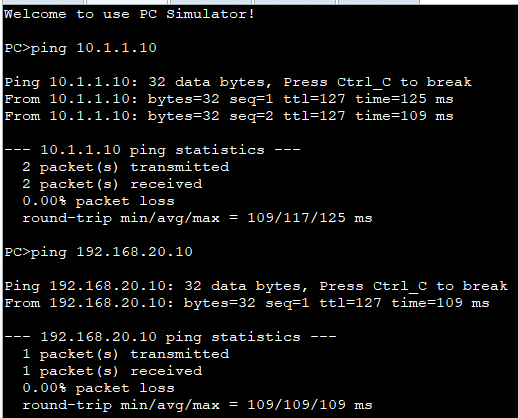Select the last tab above the terminal
This screenshot has height=418, width=518.
pos(379,2)
